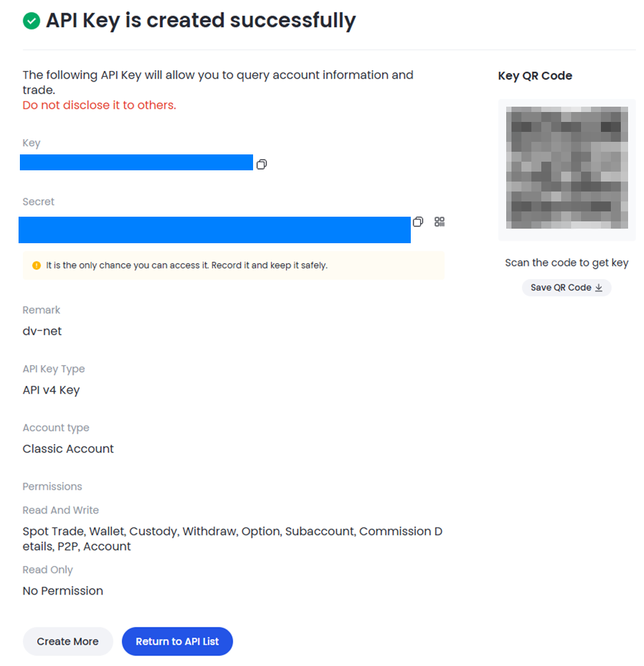Click the dv-net remark text
The height and width of the screenshot is (666, 644).
pyautogui.click(x=42, y=331)
